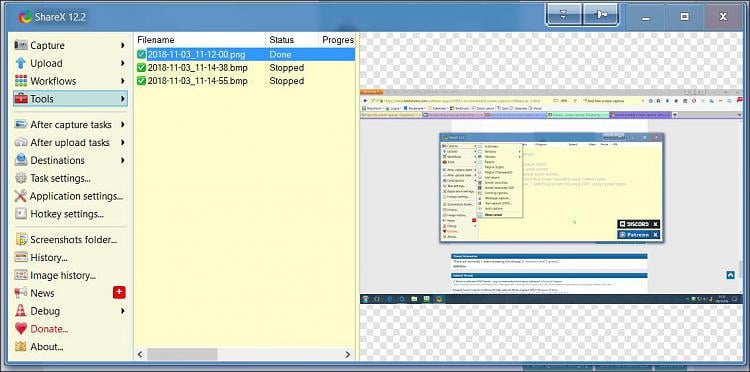
Task: Click the title bar pin button
Action: (600, 15)
